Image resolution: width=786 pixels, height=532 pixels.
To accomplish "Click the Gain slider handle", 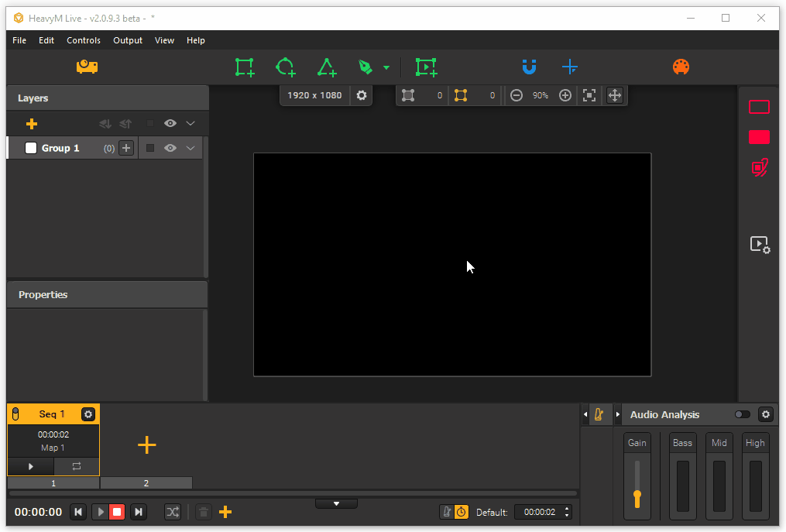I will coord(637,495).
